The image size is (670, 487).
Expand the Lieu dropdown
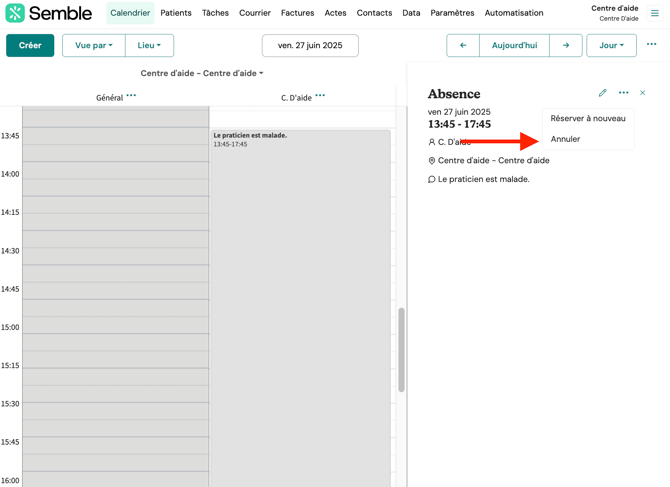(x=149, y=45)
